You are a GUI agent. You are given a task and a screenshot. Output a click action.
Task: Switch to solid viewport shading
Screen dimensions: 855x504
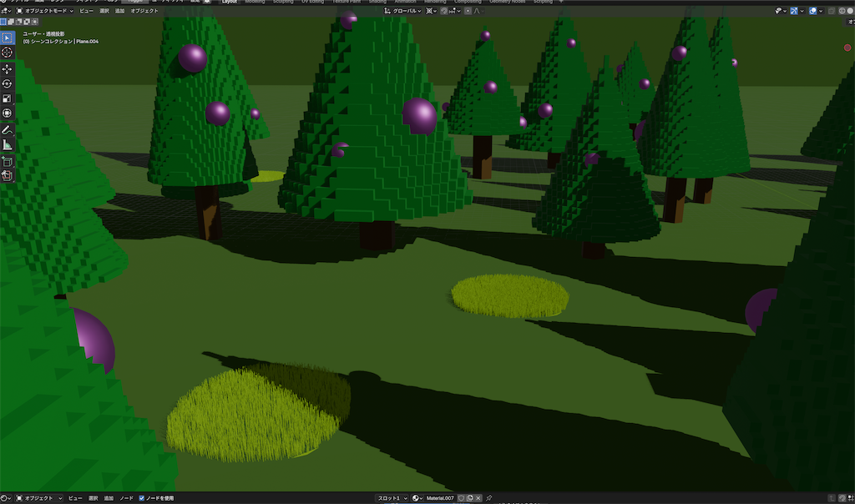[x=850, y=11]
